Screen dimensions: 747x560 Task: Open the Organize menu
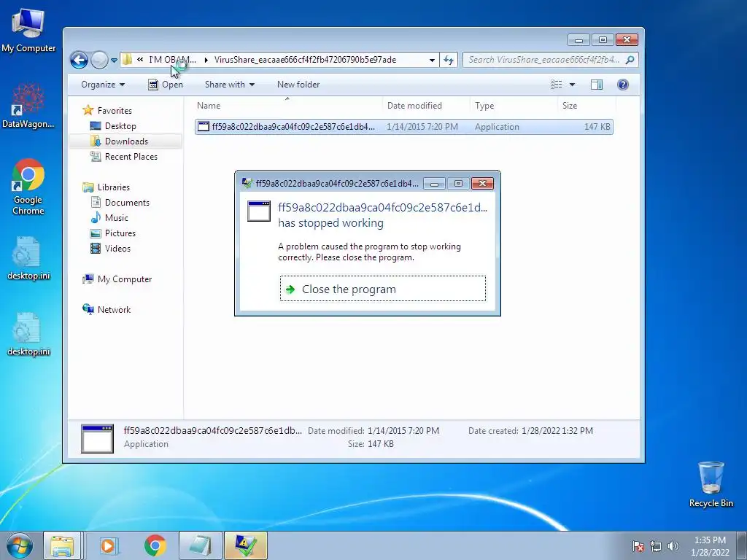click(103, 85)
